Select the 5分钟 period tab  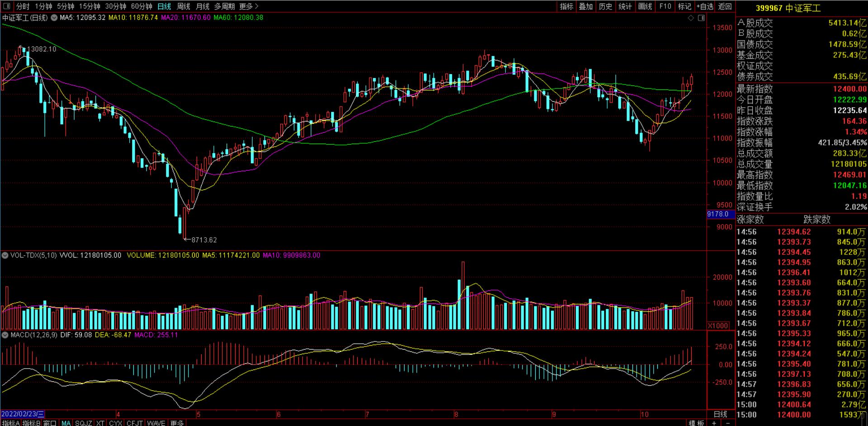[66, 6]
